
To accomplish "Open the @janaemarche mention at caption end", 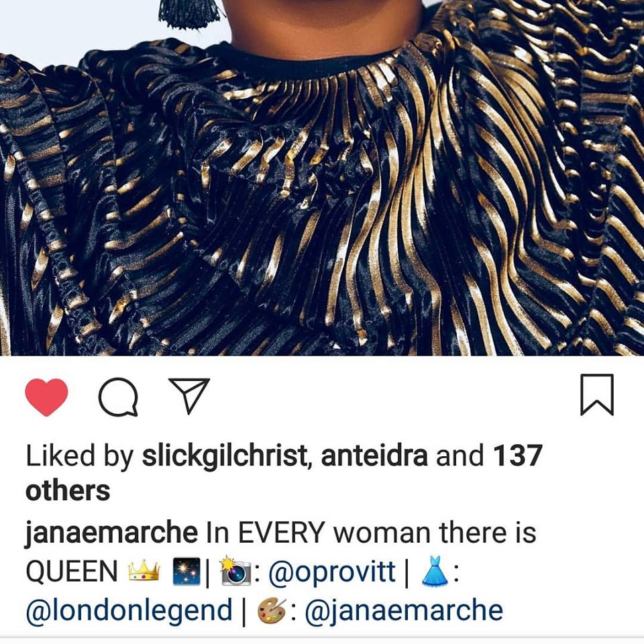I will pos(404,610).
